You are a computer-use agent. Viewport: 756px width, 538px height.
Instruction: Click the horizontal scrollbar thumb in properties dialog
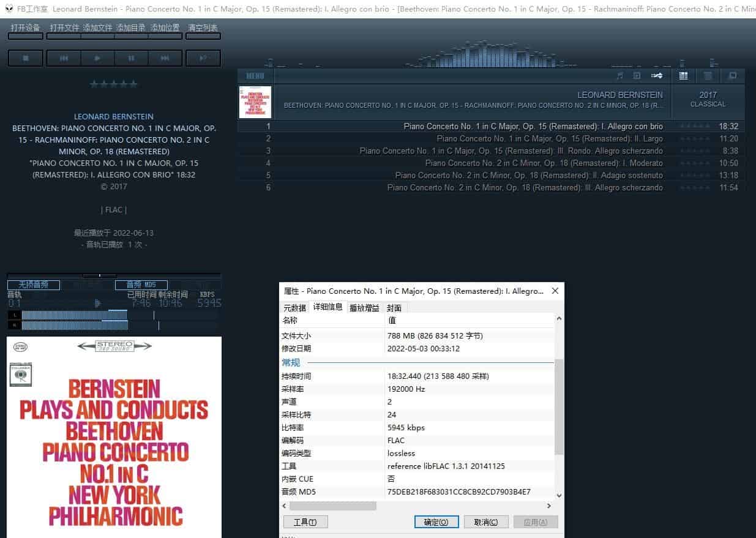(333, 506)
